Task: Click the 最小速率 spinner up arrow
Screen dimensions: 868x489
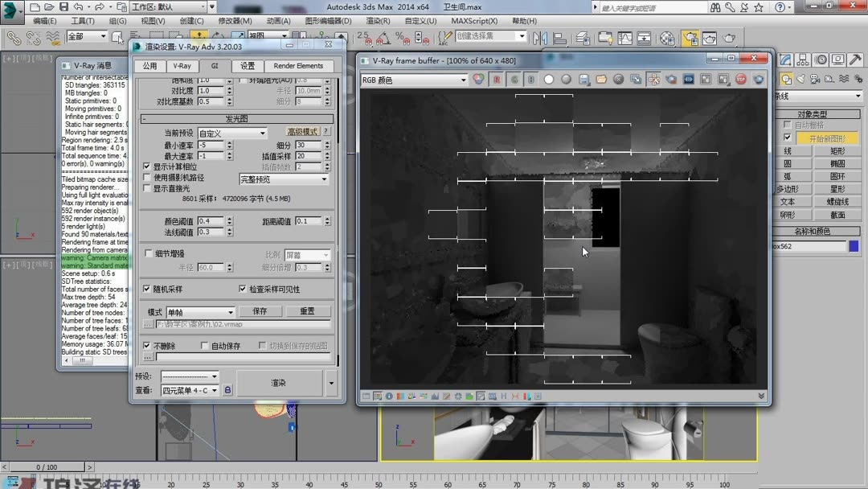Action: [x=230, y=142]
